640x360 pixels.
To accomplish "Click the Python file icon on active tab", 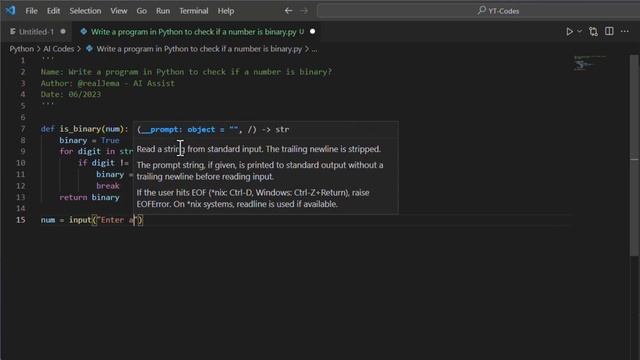I will pos(84,31).
